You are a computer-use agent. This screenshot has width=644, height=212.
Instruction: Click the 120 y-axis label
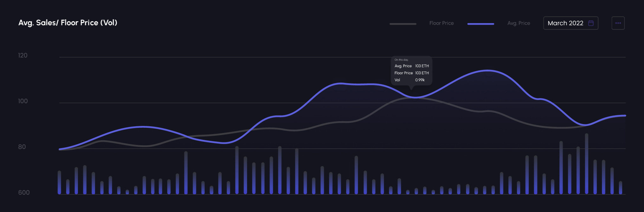point(23,55)
